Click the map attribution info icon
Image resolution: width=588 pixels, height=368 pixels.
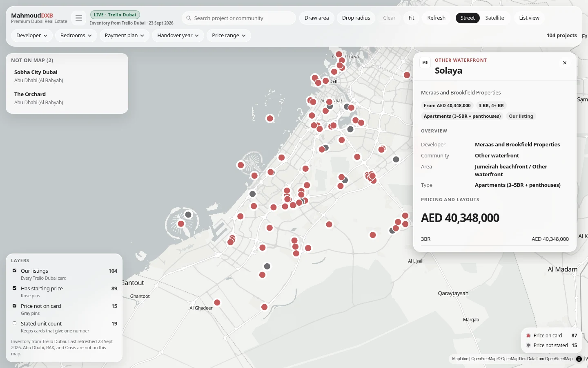[579, 359]
